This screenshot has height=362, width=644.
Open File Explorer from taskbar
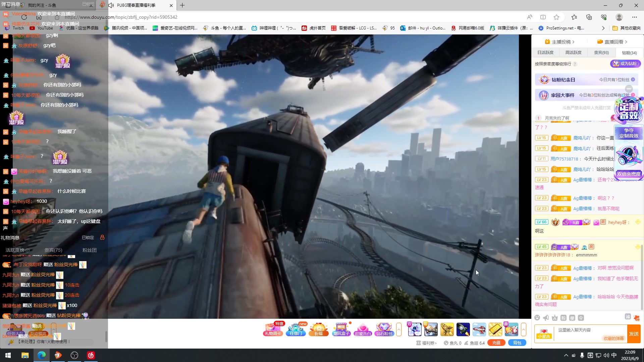[25, 355]
